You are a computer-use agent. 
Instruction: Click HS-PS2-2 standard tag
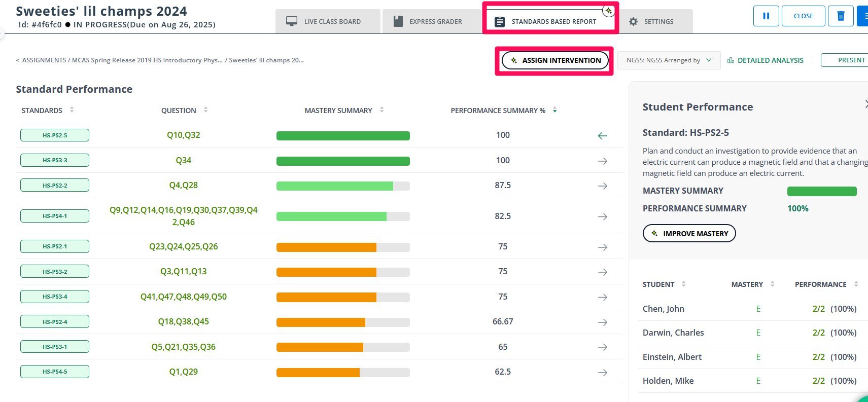[55, 186]
